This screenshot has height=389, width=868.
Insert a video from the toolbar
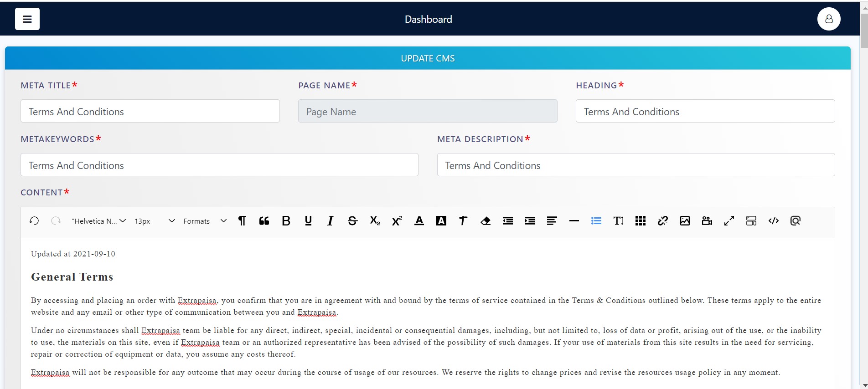click(x=707, y=221)
